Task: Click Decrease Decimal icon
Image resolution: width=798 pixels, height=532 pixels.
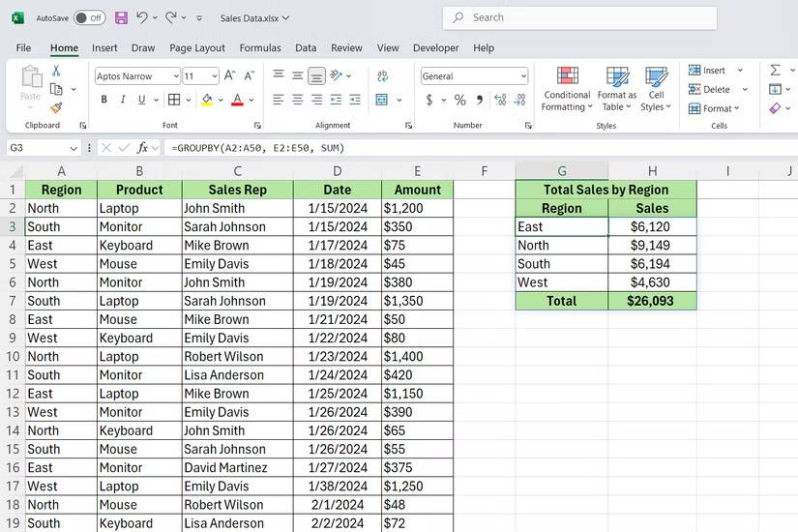Action: [519, 100]
